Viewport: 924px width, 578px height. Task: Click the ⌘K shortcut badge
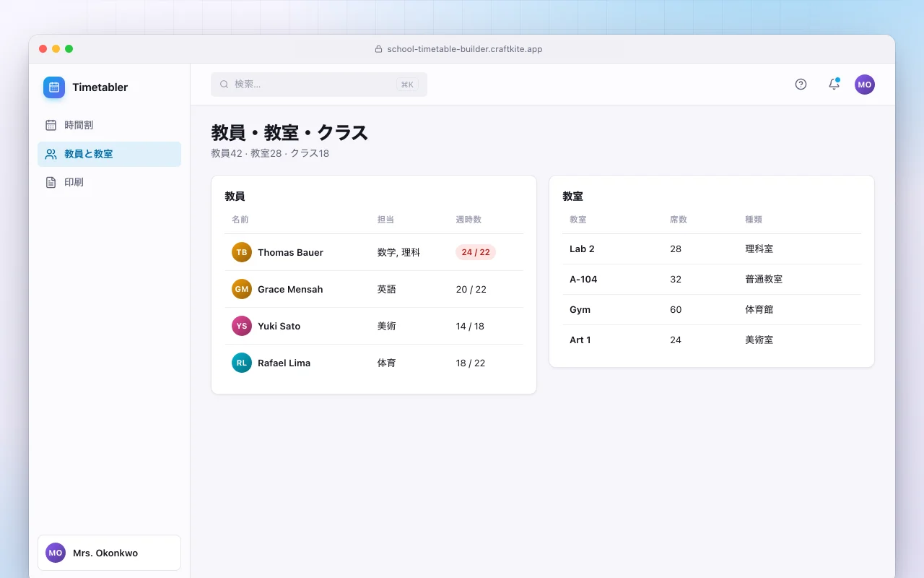407,85
